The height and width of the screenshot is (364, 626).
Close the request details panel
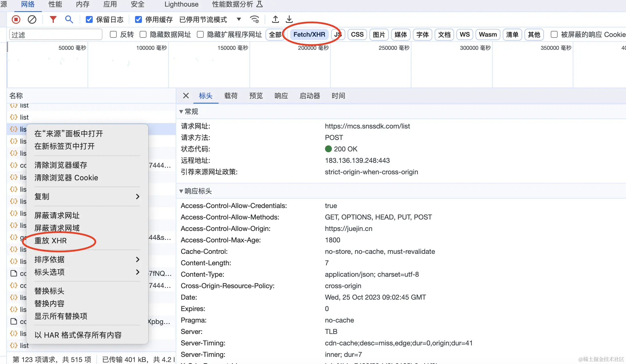[186, 96]
